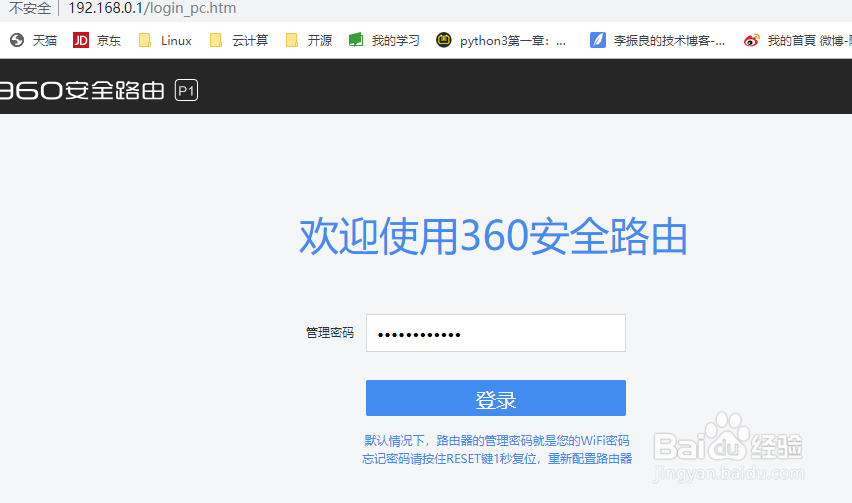
Task: Open 我的首页 微博 bookmark label
Action: click(810, 41)
